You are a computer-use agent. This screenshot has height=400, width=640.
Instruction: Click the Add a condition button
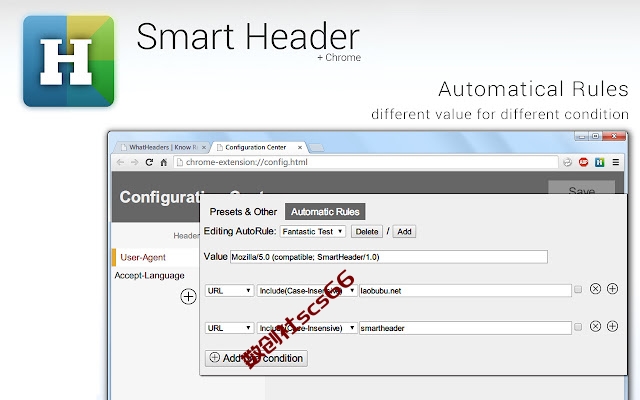pyautogui.click(x=256, y=358)
